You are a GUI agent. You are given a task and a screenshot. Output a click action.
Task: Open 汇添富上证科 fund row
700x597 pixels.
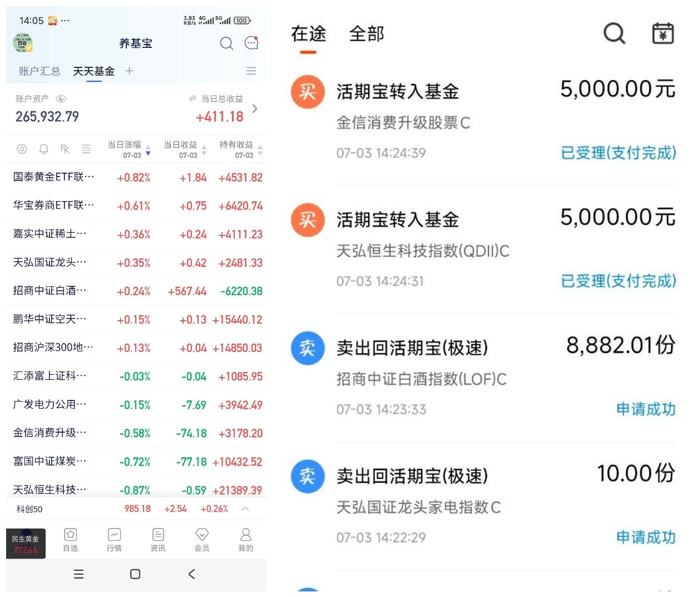click(x=136, y=376)
